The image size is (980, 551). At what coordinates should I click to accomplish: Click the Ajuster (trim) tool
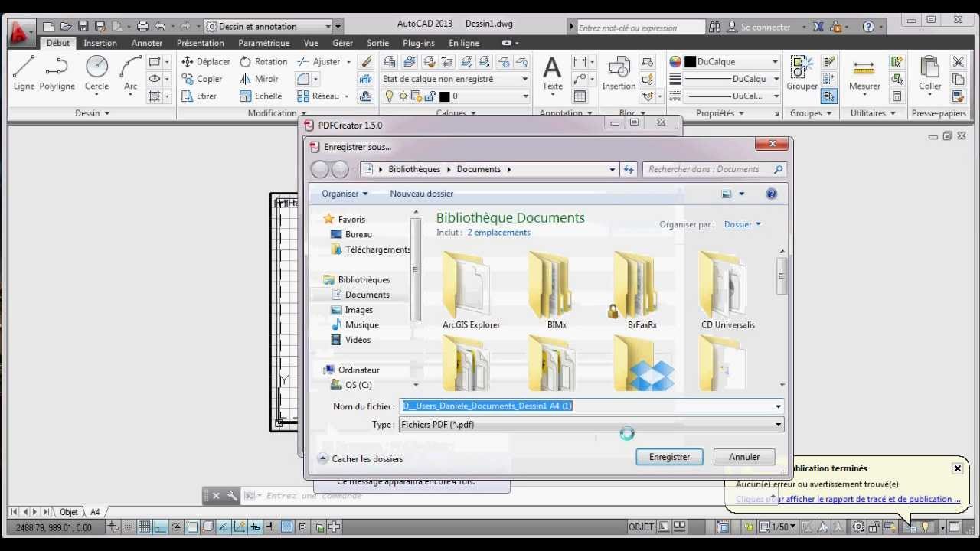pyautogui.click(x=318, y=61)
